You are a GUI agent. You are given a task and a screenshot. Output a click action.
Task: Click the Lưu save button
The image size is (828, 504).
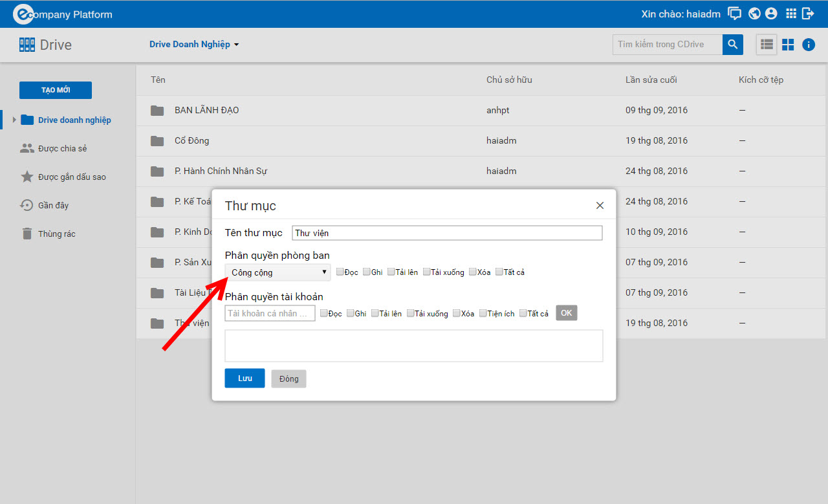click(245, 378)
